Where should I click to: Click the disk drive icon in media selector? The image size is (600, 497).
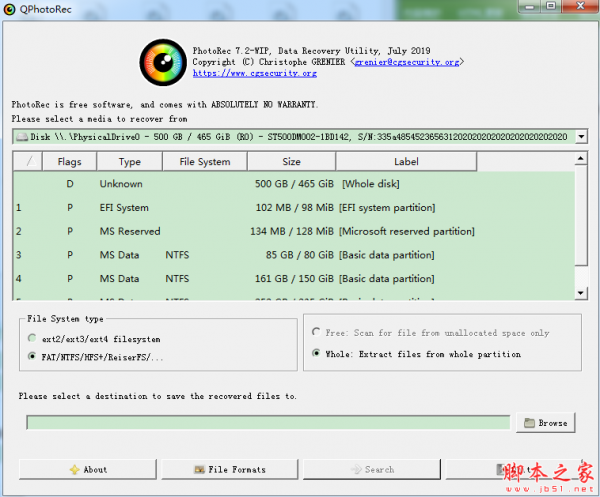click(x=21, y=136)
